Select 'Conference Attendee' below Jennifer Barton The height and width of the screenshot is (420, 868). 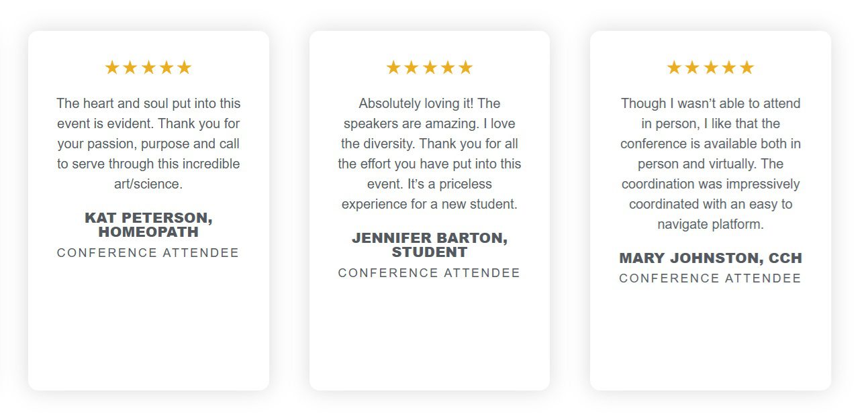pos(430,273)
